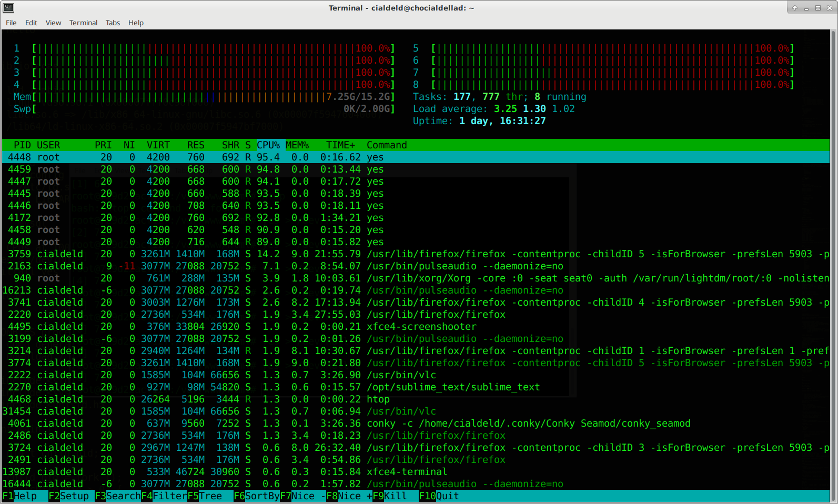
Task: Click the vertical scrollbar on the right edge
Action: pos(833,263)
